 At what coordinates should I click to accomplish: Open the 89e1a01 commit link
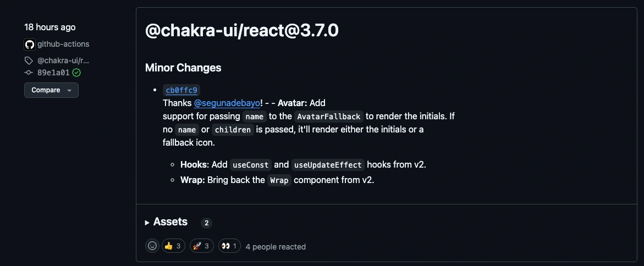tap(53, 73)
